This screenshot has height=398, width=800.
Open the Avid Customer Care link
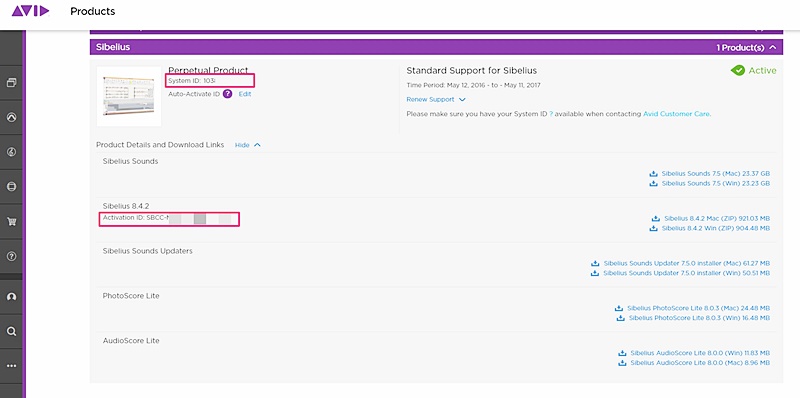coord(676,114)
